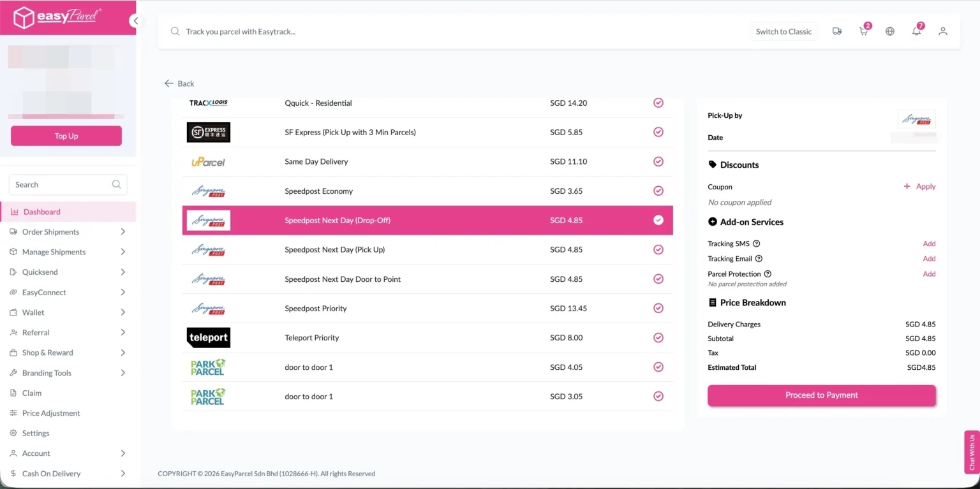This screenshot has height=489, width=980.
Task: Expand Quicksend chevron
Action: click(x=123, y=272)
